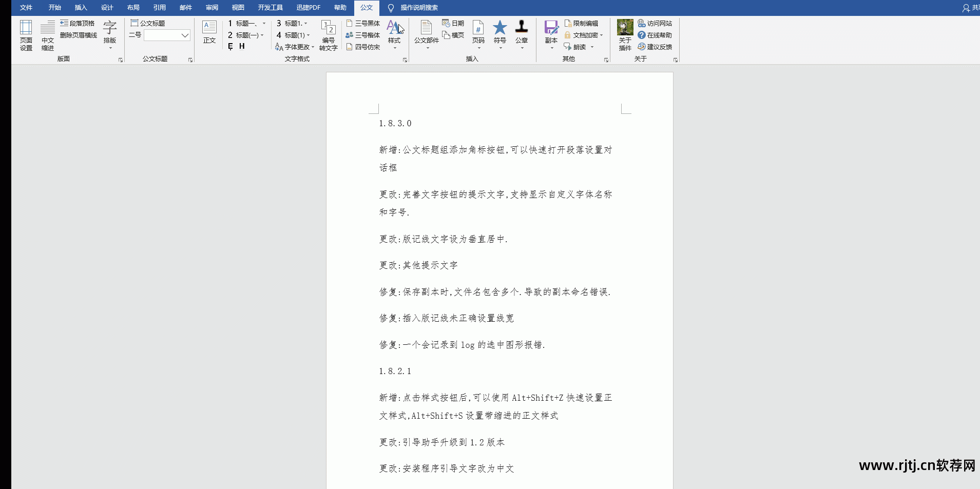The width and height of the screenshot is (980, 489).
Task: Click the 中文缩进 indent icon
Action: pyautogui.click(x=47, y=35)
